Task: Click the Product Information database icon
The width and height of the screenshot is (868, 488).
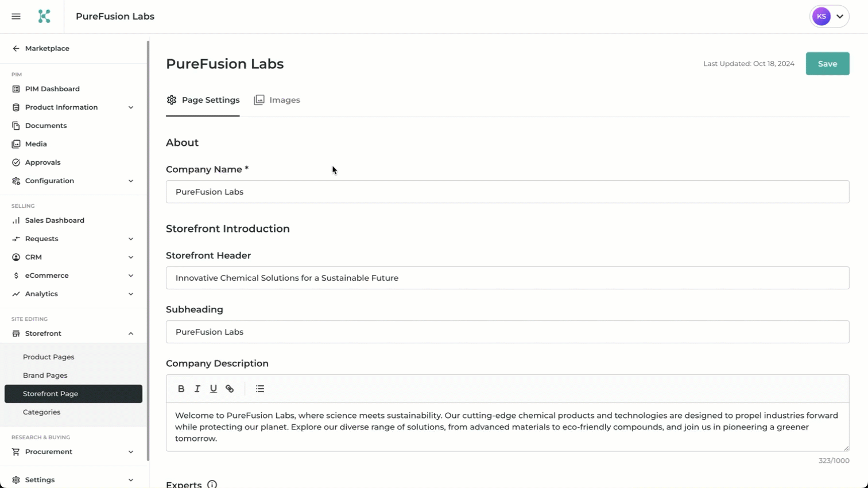Action: point(16,107)
